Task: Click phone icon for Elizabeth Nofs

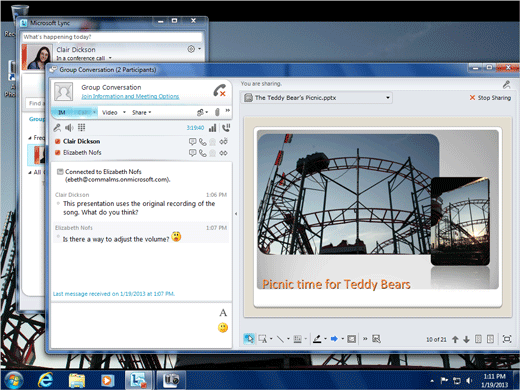Action: point(203,153)
